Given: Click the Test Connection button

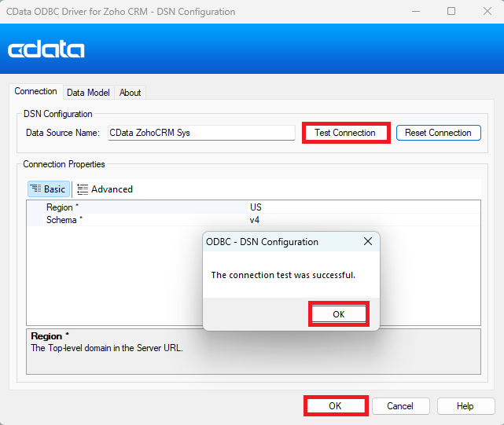Looking at the screenshot, I should pyautogui.click(x=346, y=133).
